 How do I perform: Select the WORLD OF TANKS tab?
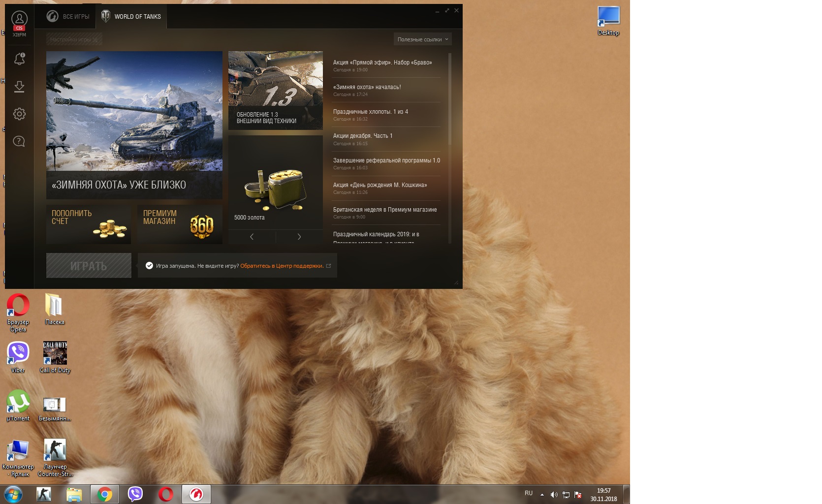(x=131, y=17)
